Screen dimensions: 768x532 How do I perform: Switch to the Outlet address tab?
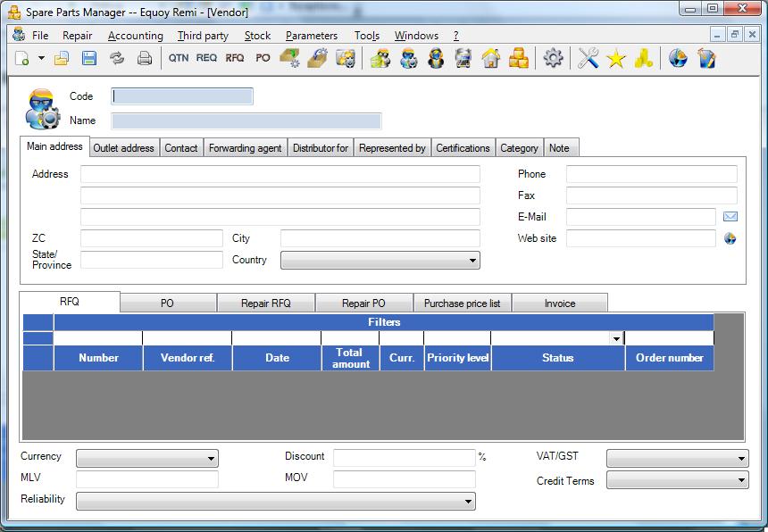pyautogui.click(x=123, y=148)
